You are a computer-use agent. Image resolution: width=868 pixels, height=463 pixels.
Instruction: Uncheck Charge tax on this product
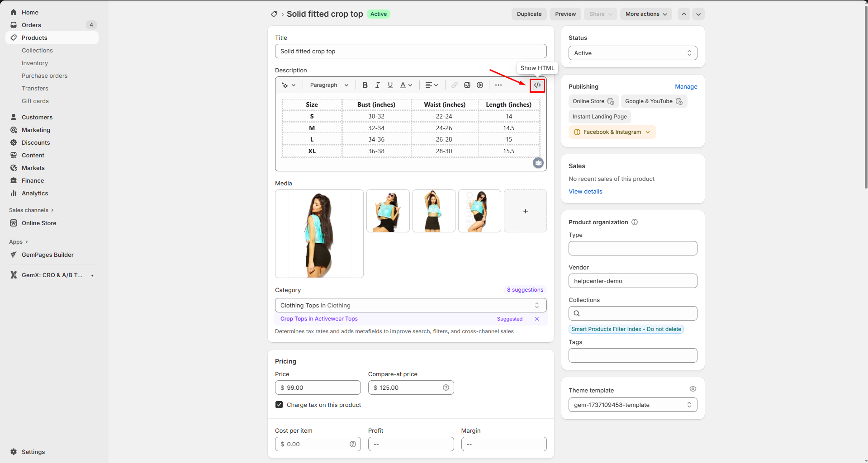coord(279,405)
